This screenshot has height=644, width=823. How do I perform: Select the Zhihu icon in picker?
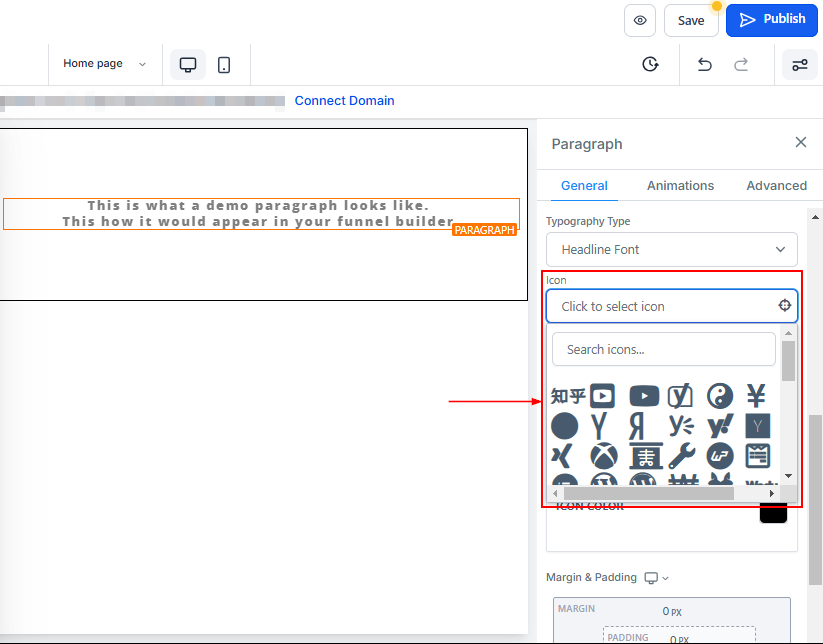coord(567,396)
